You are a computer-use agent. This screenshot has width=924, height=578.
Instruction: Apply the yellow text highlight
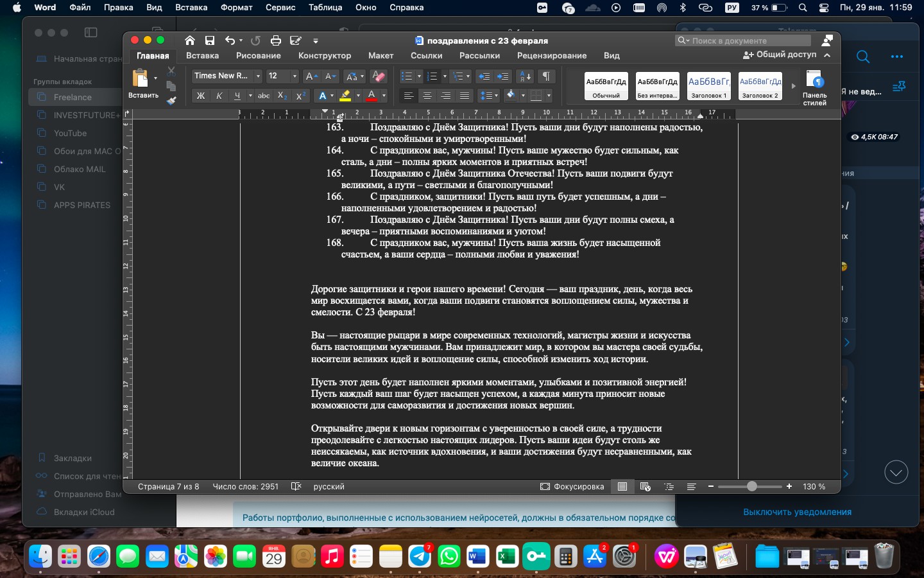pyautogui.click(x=345, y=96)
